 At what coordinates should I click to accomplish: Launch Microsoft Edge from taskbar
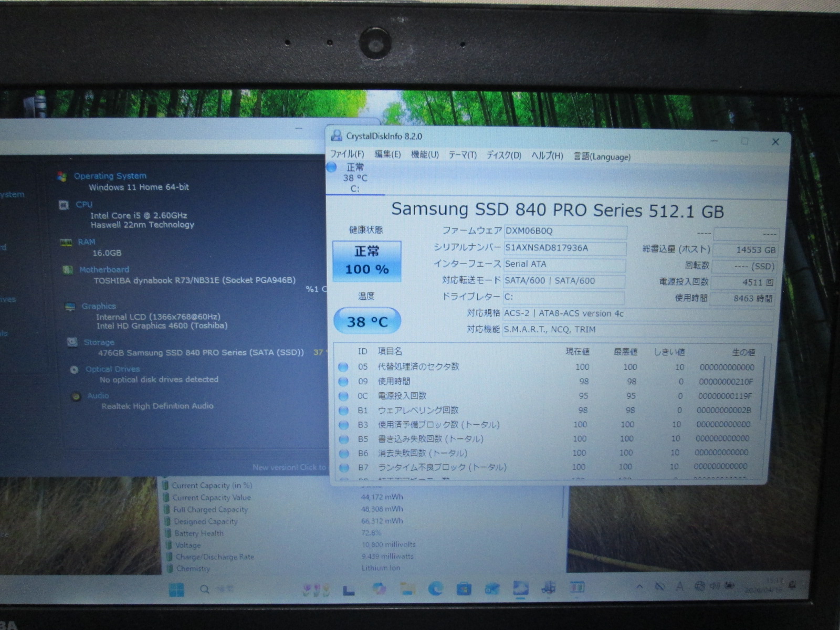pyautogui.click(x=435, y=589)
